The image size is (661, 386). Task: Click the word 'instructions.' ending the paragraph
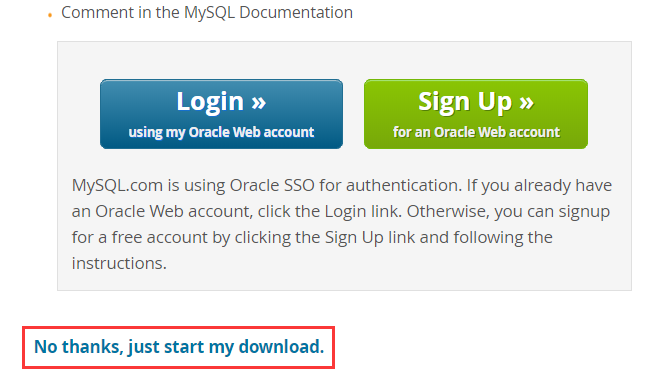119,263
